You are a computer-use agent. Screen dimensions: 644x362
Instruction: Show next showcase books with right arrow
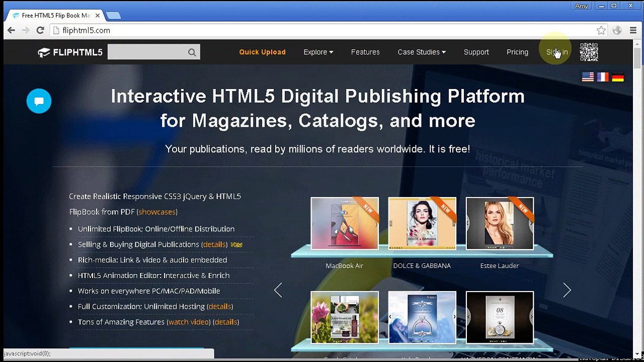click(x=567, y=290)
